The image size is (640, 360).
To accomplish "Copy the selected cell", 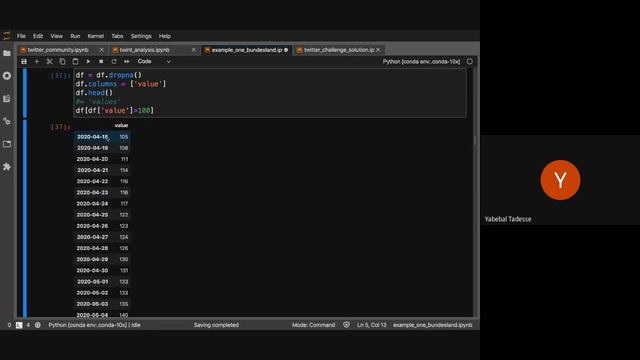I will (62, 62).
